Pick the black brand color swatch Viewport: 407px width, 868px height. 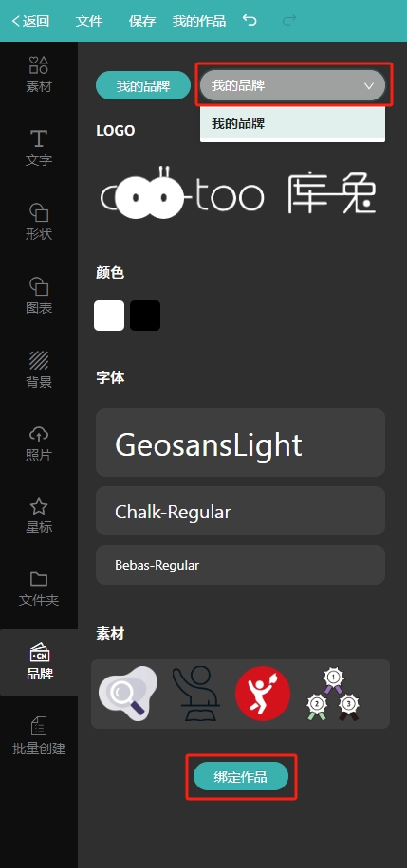[x=145, y=316]
